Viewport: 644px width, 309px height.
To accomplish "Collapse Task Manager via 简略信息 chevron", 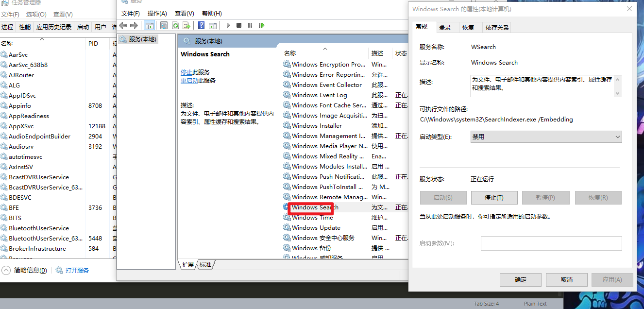I will 6,270.
